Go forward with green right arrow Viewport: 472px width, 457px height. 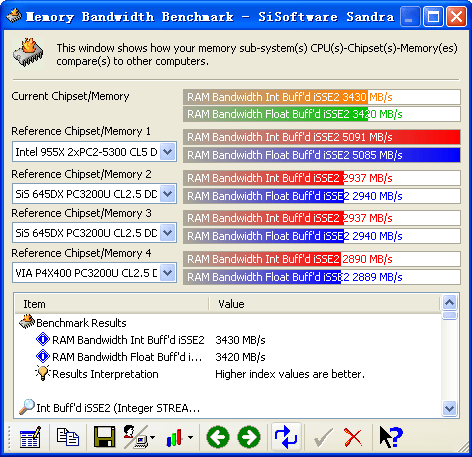coord(249,437)
